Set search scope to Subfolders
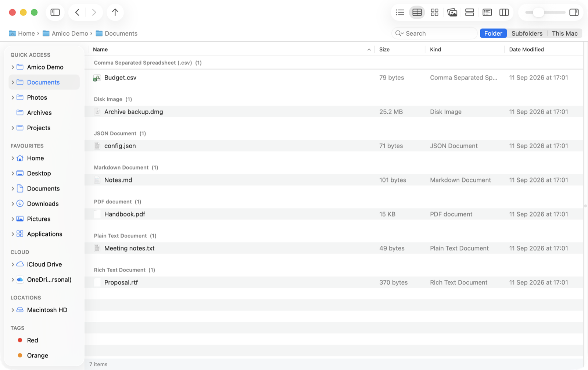The height and width of the screenshot is (370, 588). 527,33
